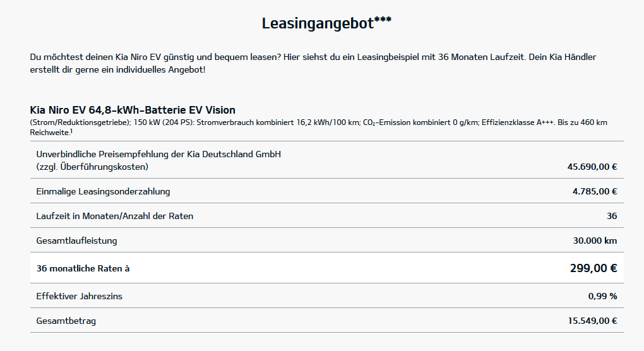Click the Gesamtlaufleistung label
644x351 pixels.
tap(76, 241)
